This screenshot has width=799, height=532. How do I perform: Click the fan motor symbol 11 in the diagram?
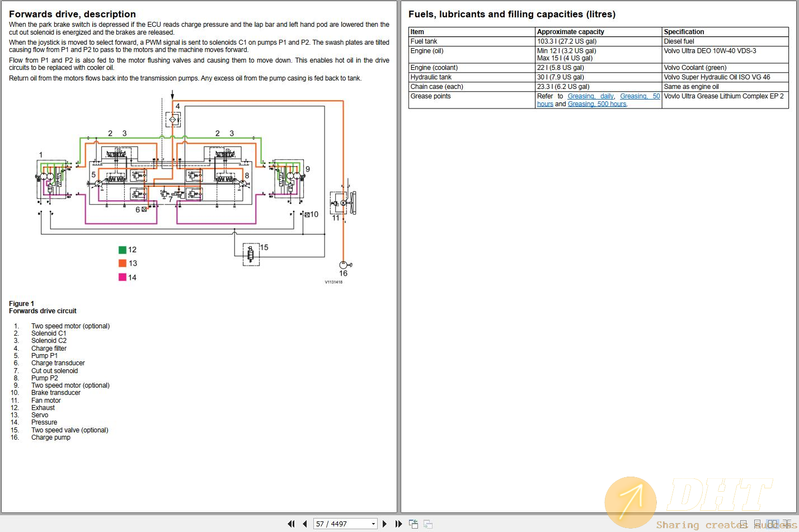click(343, 203)
